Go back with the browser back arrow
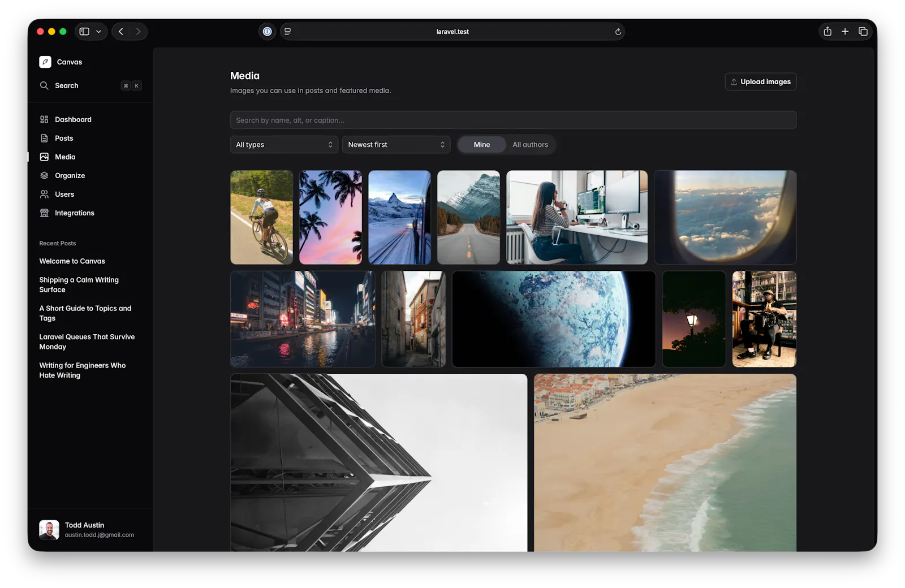This screenshot has height=588, width=905. pos(121,32)
